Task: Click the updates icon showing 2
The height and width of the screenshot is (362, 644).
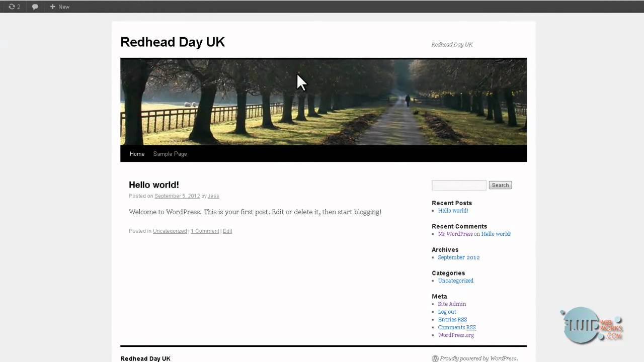Action: [x=15, y=7]
